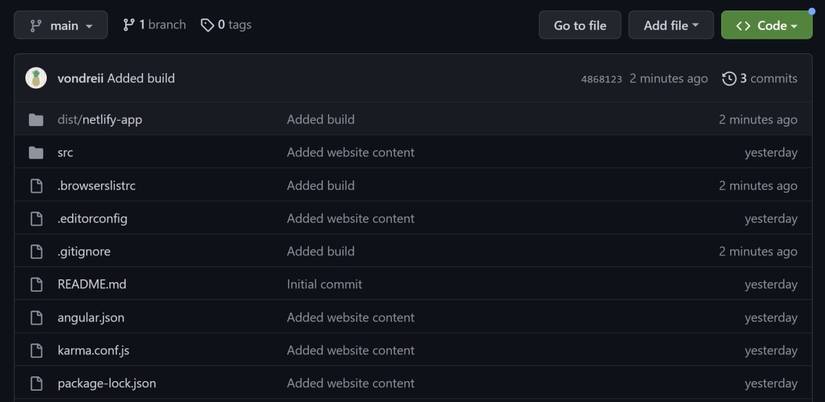Screen dimensions: 825x402
Task: Click the .editorconfig file icon
Action: tap(36, 219)
